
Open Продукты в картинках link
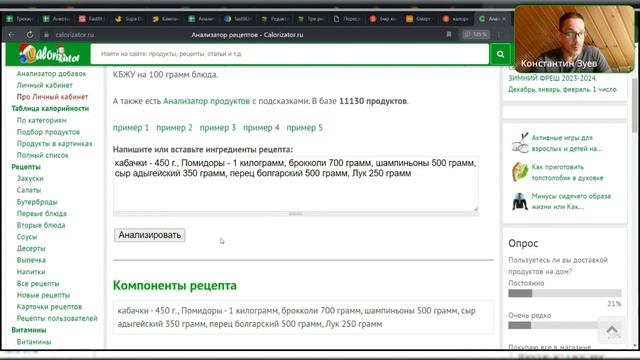[x=55, y=144]
